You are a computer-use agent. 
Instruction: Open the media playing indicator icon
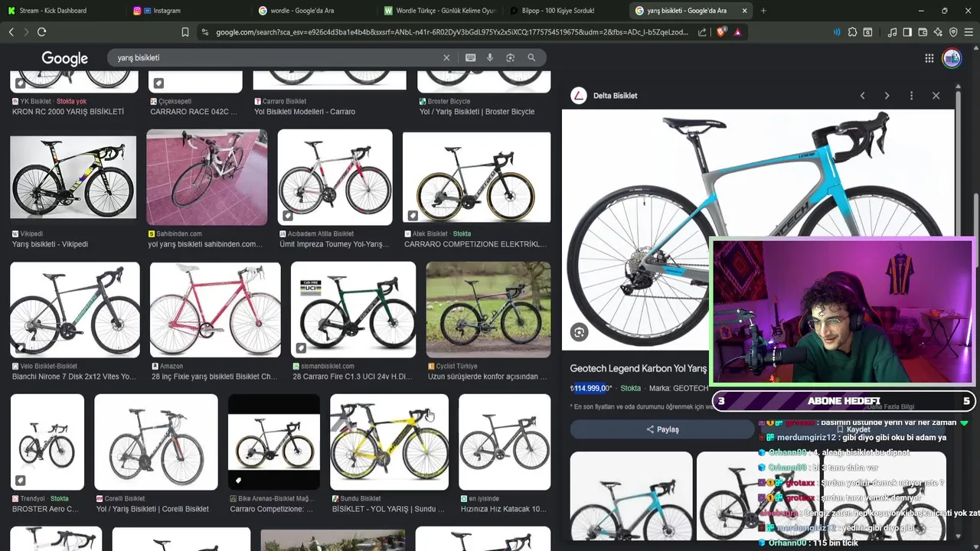click(x=836, y=32)
